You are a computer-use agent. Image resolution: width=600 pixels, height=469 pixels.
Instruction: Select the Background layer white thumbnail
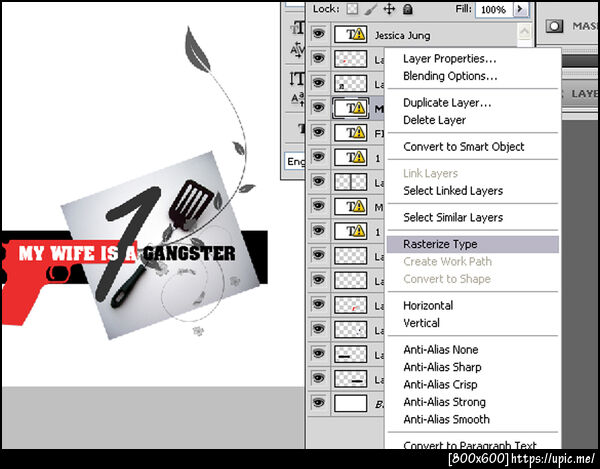(x=351, y=404)
